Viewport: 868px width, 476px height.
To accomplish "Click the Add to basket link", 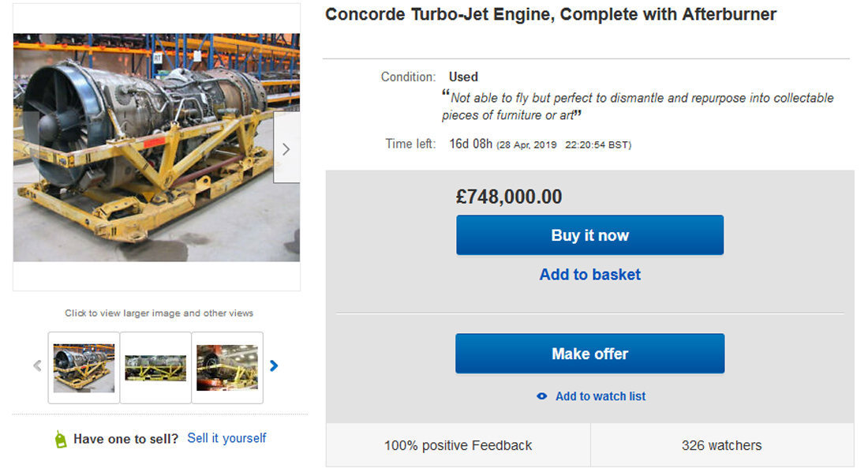I will tap(589, 275).
